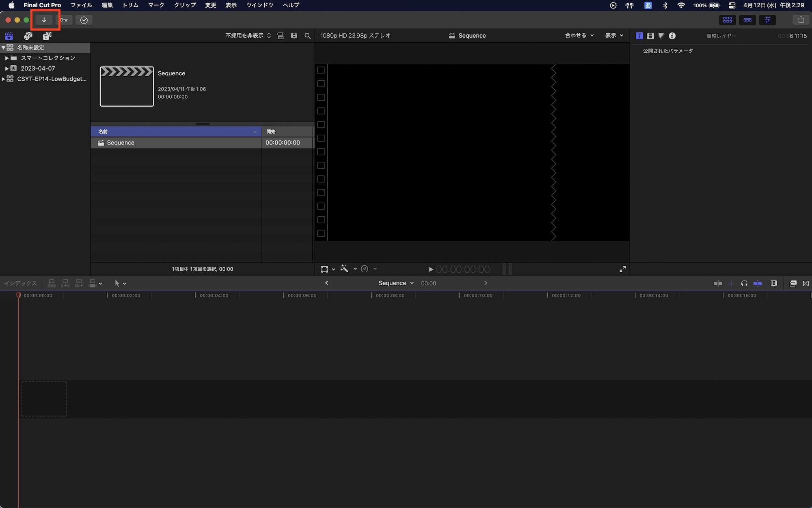Viewport: 812px width, 508px height.
Task: Switch to the Video inspector tab
Action: (650, 36)
